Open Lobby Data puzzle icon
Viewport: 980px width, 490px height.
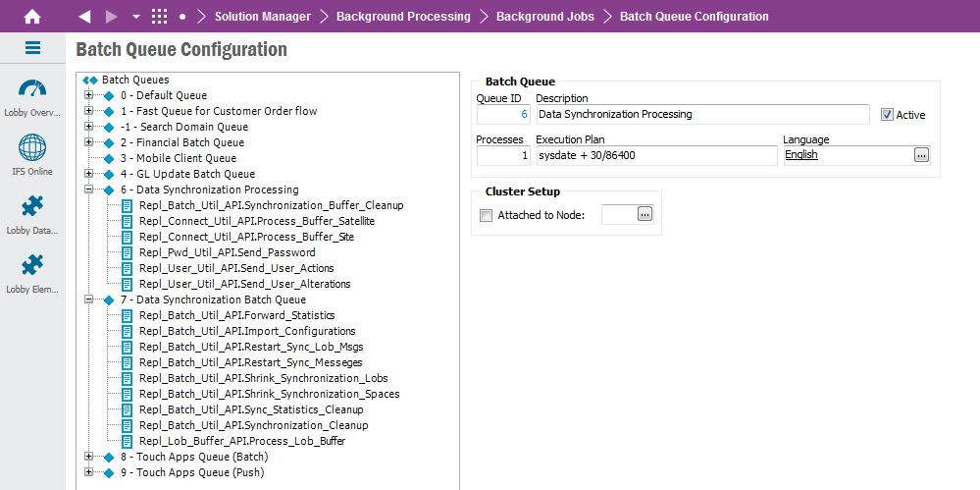tap(32, 207)
